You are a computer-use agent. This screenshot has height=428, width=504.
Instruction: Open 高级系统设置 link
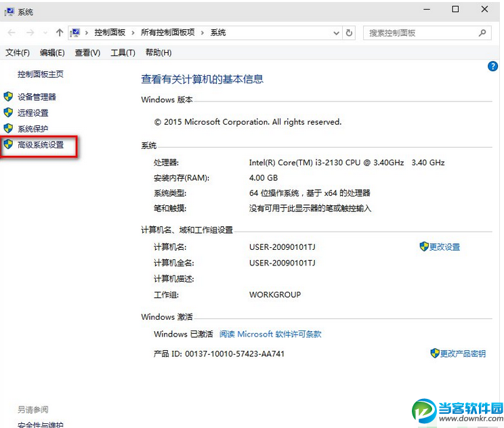[41, 145]
